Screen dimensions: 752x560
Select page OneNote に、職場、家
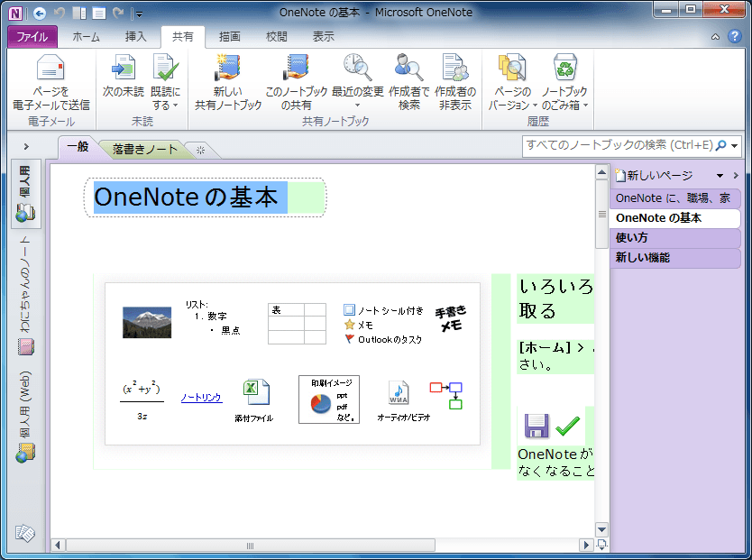click(674, 198)
